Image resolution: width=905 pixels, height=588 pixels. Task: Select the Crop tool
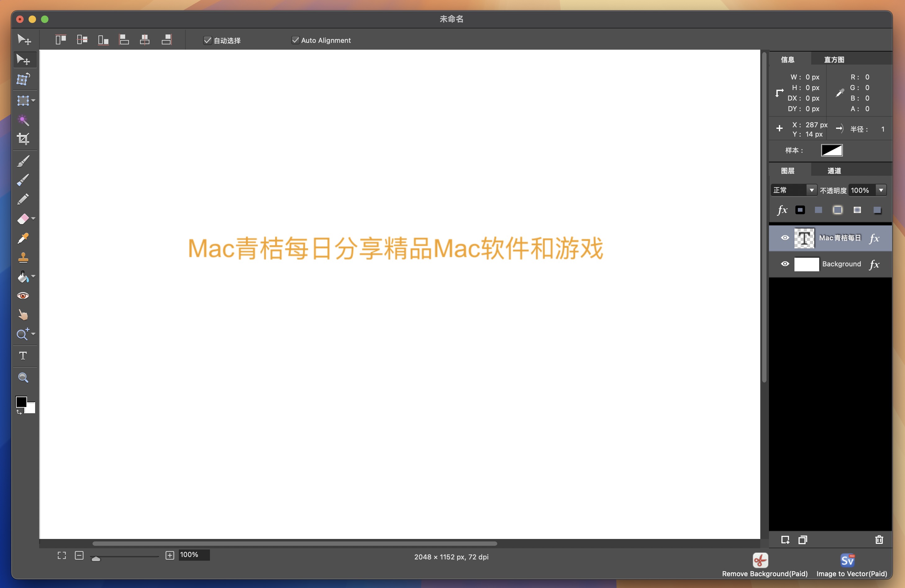[23, 139]
